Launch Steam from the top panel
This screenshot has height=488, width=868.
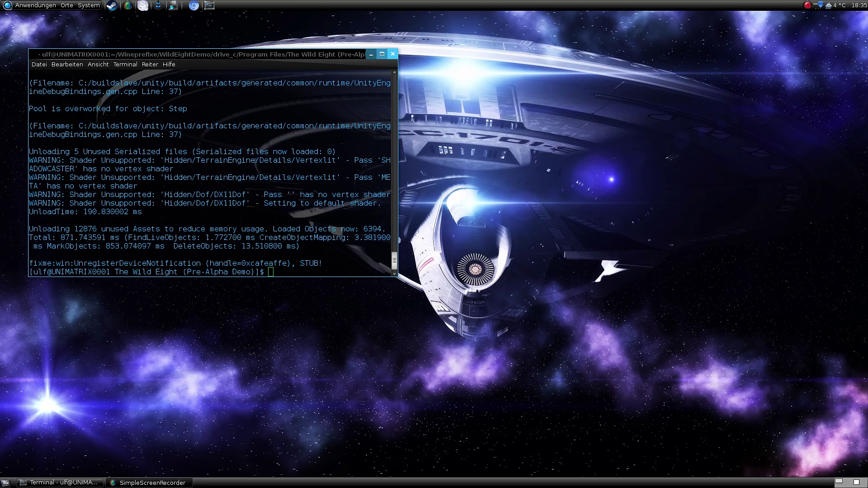click(111, 5)
